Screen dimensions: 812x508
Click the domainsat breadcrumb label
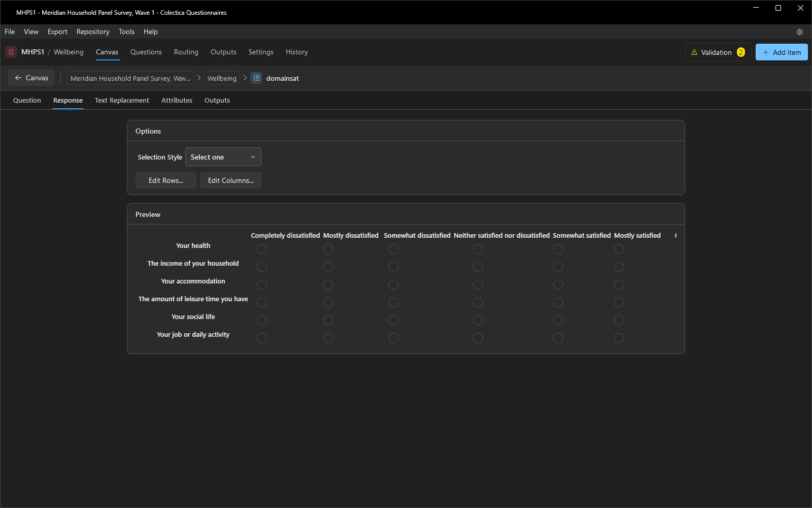click(283, 78)
